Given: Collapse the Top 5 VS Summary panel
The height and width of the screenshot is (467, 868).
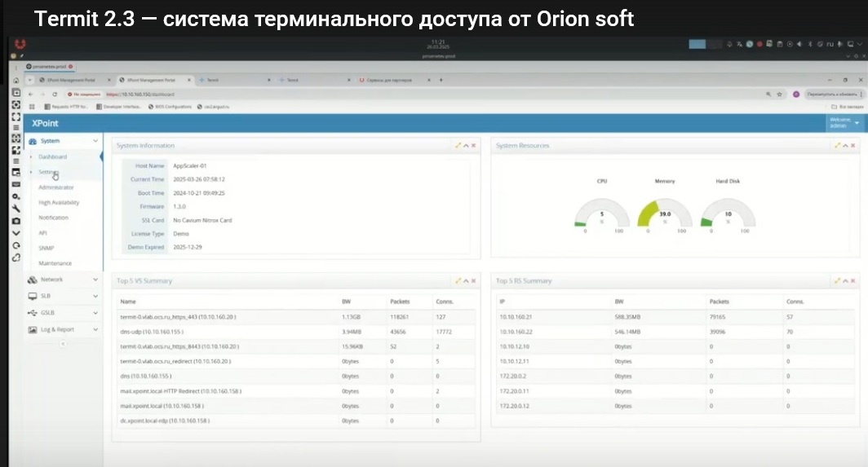Looking at the screenshot, I should click(x=466, y=281).
